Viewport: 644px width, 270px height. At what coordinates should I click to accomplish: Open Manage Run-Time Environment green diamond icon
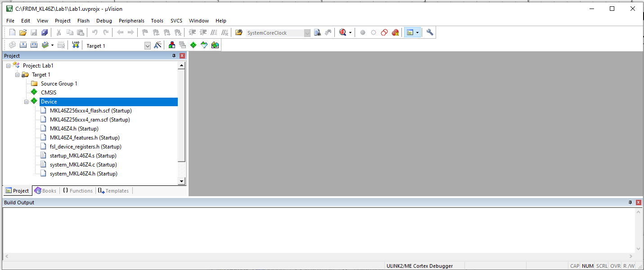tap(193, 45)
